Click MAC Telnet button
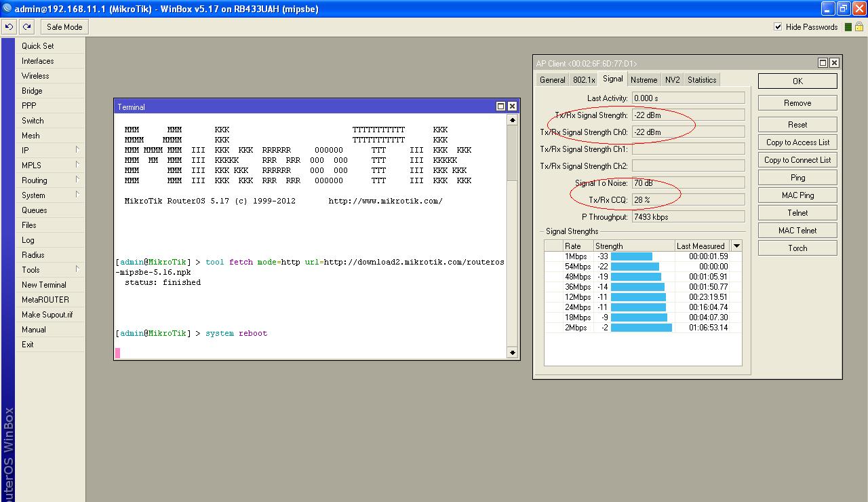 point(797,231)
